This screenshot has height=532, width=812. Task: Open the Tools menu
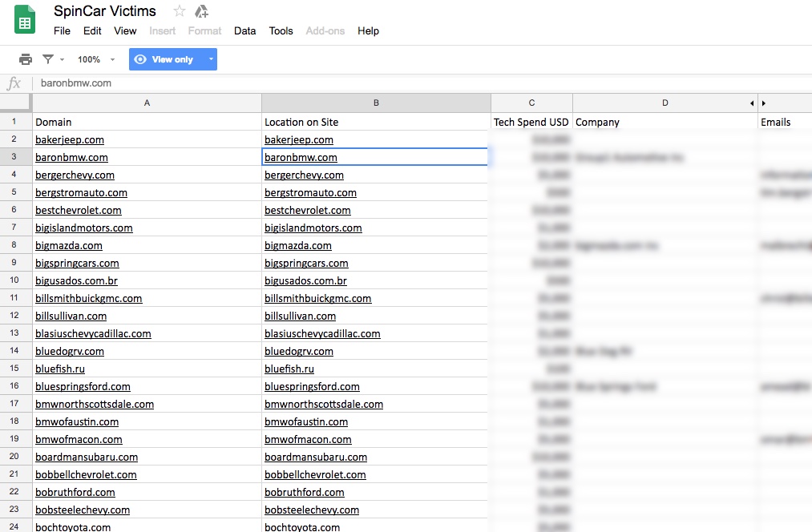coord(281,31)
